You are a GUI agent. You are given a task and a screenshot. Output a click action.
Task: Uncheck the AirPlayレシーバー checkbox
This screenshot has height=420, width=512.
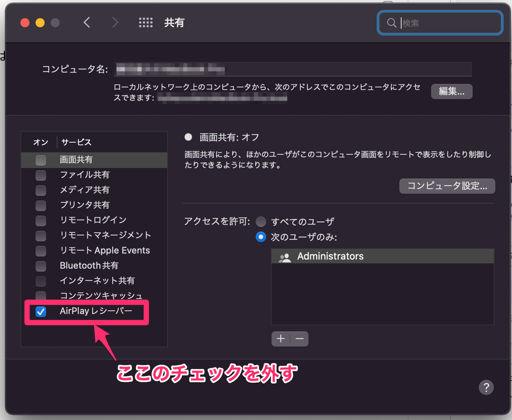click(41, 312)
